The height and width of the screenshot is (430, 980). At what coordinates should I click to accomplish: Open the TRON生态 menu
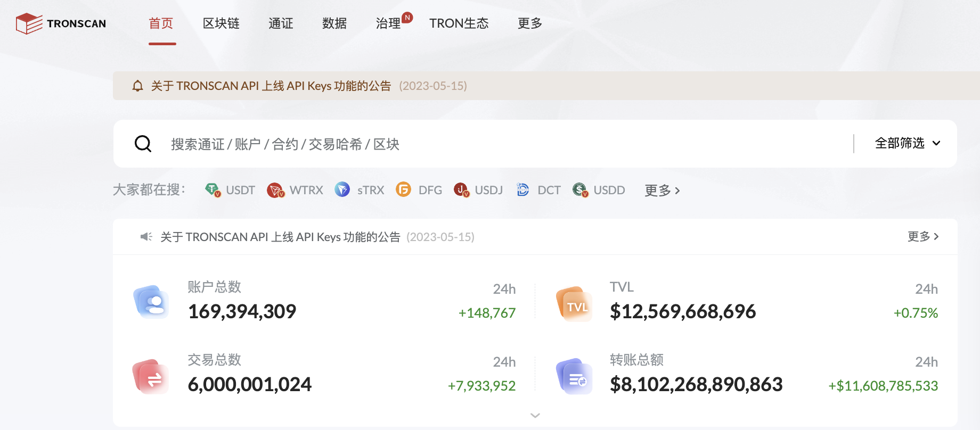point(459,23)
